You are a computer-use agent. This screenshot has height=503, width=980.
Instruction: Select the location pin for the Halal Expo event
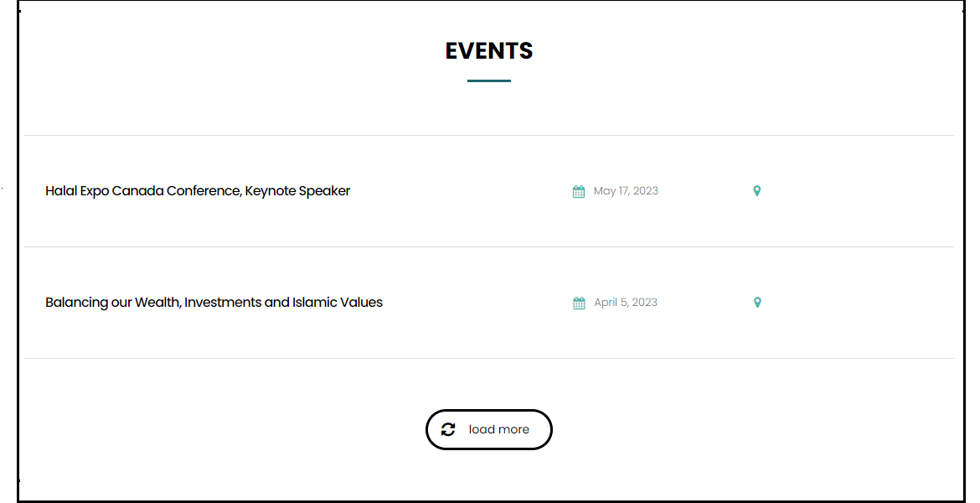pos(756,190)
